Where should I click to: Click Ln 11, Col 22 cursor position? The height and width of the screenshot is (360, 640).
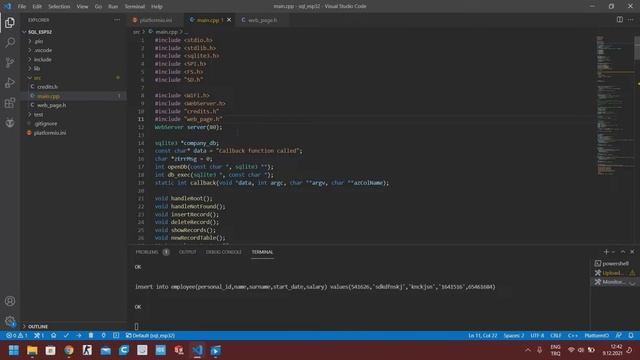(482, 336)
